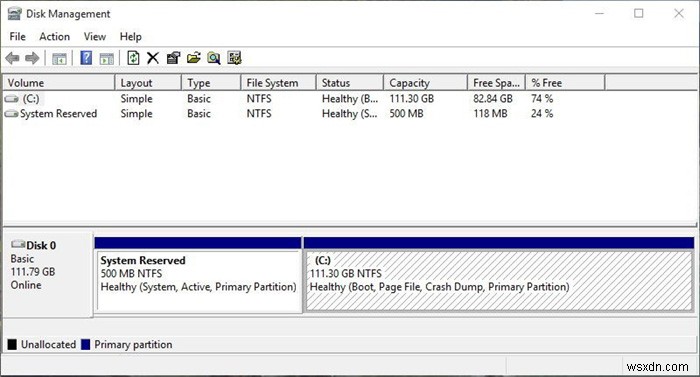Select the Disk 0 Basic header panel
The height and width of the screenshot is (377, 700).
[48, 274]
